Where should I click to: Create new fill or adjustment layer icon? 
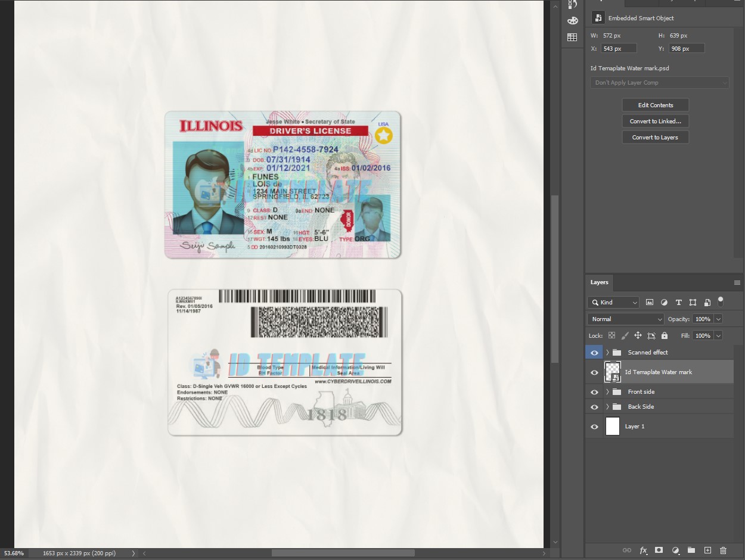coord(675,550)
